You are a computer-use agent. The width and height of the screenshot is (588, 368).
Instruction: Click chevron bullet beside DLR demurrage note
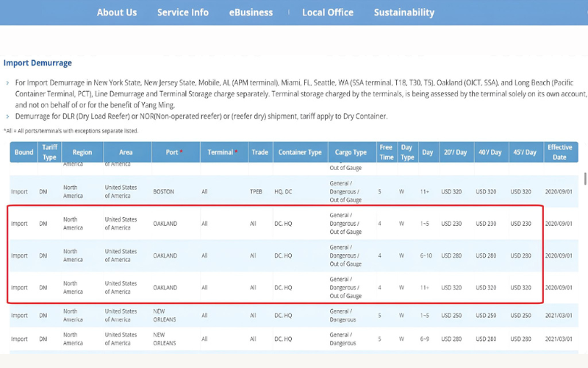coord(7,116)
